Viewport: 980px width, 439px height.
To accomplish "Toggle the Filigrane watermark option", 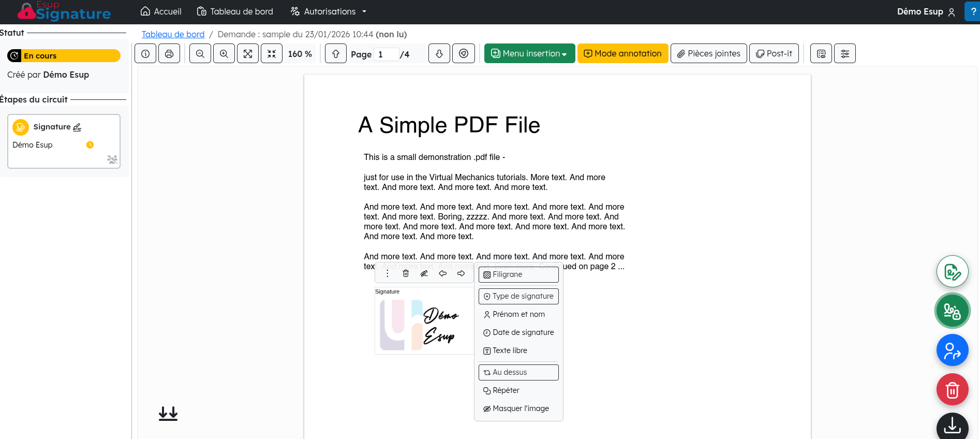I will click(518, 274).
